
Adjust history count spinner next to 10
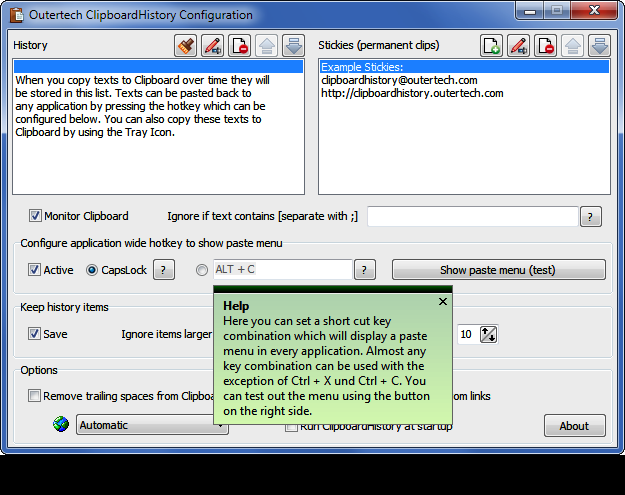coord(488,334)
